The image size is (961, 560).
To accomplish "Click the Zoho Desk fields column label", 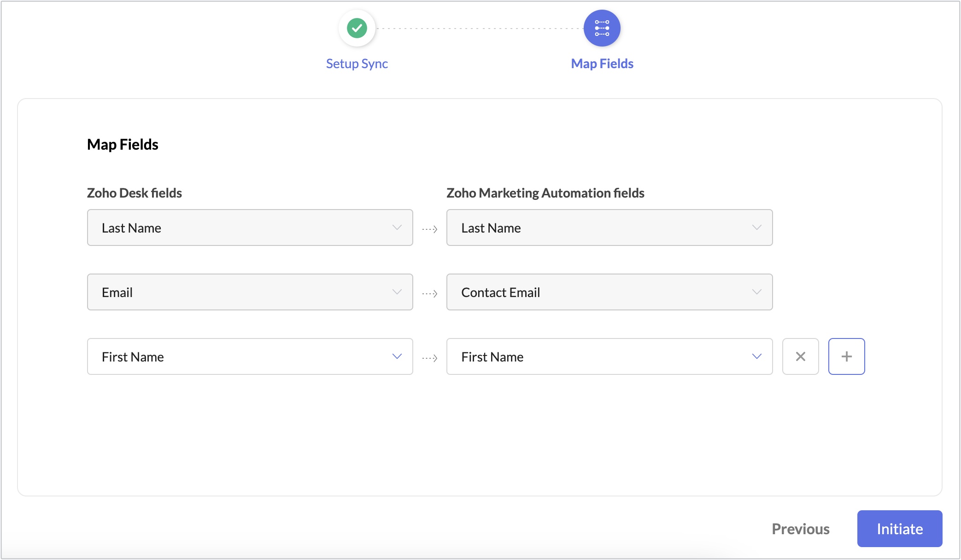I will tap(135, 193).
